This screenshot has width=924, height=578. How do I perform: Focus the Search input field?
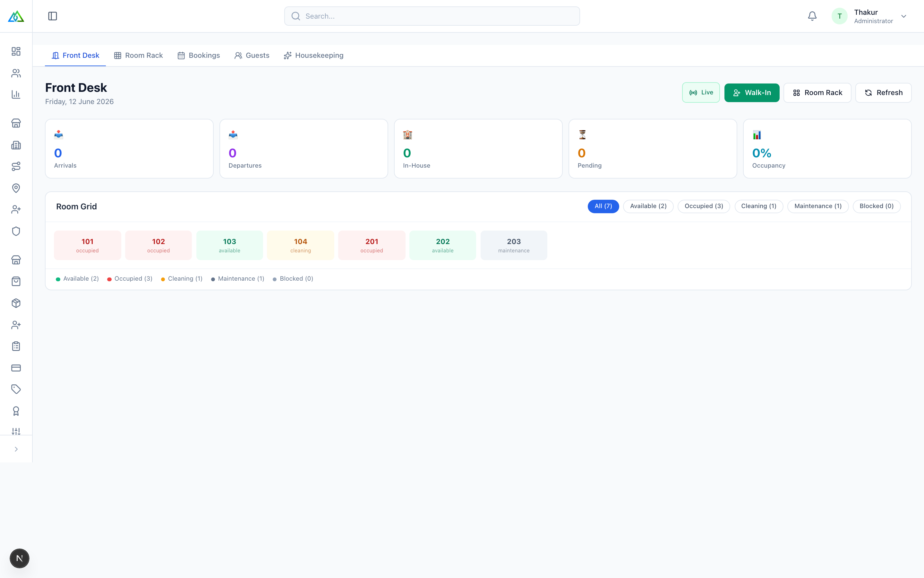432,16
